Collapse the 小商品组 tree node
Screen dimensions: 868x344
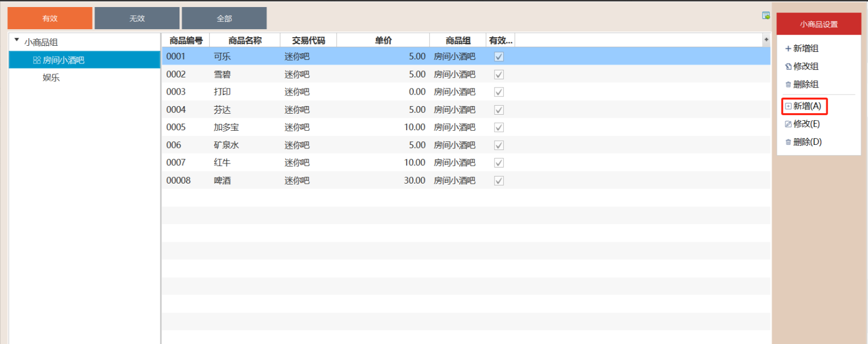coord(17,40)
